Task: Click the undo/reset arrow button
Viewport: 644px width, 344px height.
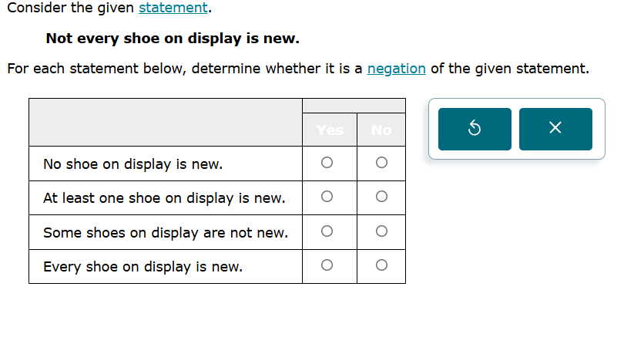Action: 475,129
